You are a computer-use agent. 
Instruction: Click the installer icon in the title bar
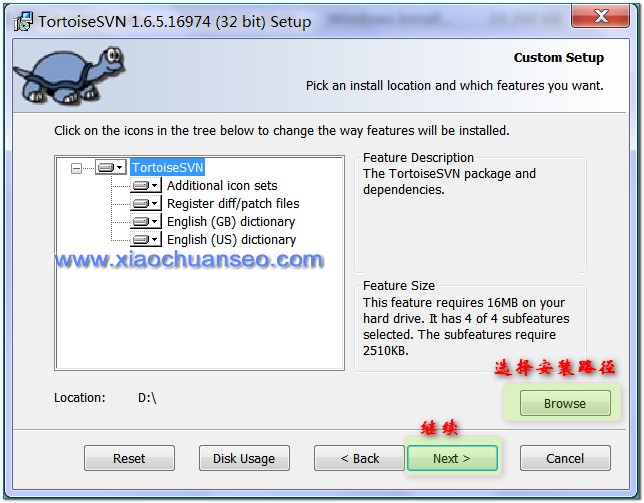coord(23,21)
